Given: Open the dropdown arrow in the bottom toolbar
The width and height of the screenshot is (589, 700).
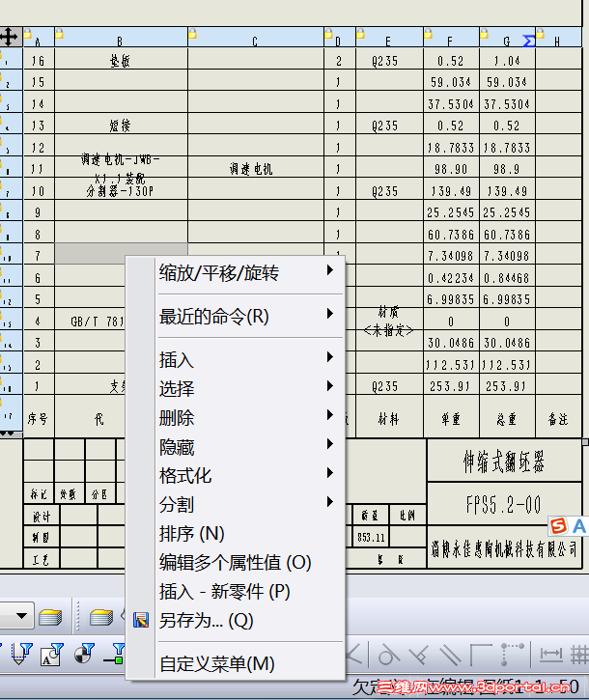Looking at the screenshot, I should pos(21,616).
